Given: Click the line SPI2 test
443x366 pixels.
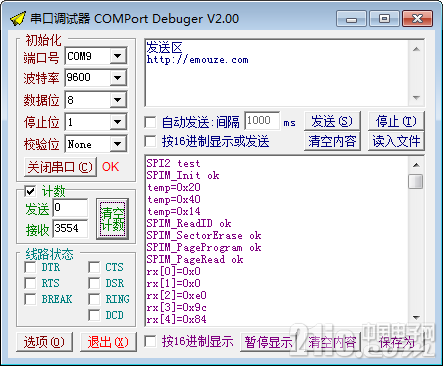Looking at the screenshot, I should click(x=174, y=163).
